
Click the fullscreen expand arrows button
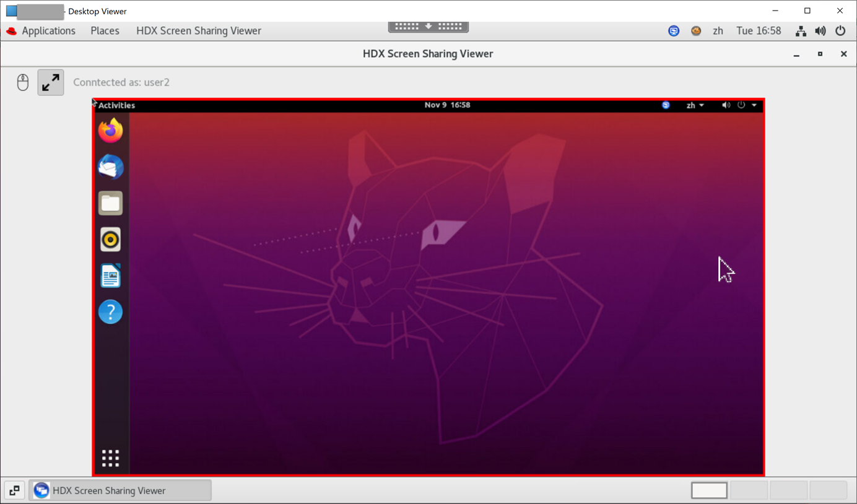[51, 82]
